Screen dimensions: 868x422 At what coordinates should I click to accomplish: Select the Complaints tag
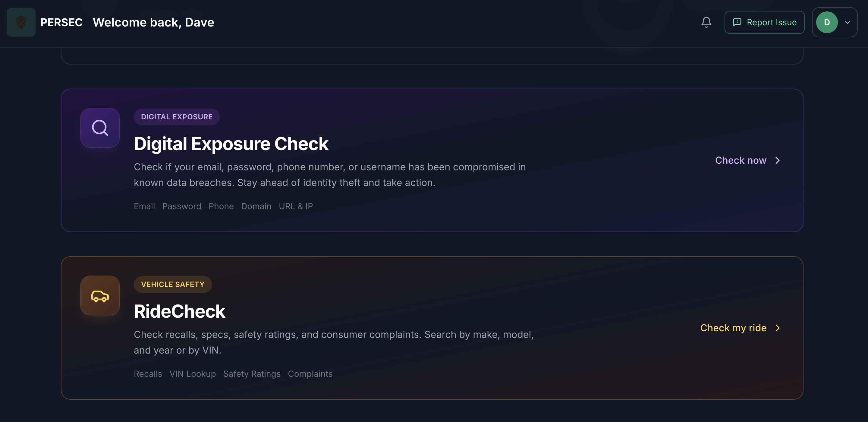click(310, 374)
